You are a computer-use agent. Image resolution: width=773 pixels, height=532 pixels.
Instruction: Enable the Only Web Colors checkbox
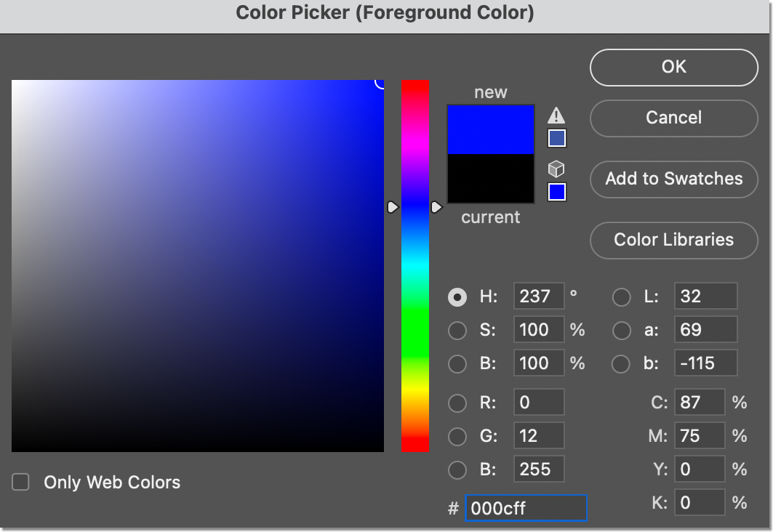20,482
